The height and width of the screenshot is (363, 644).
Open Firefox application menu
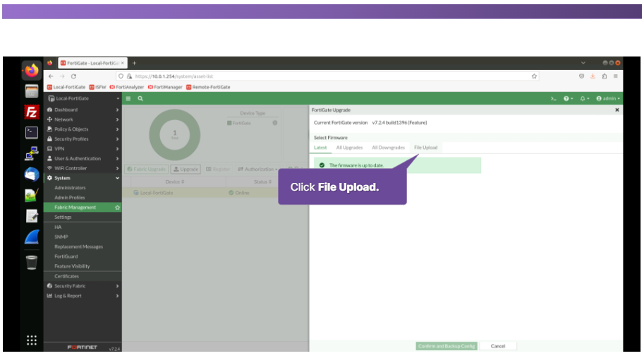pos(616,76)
